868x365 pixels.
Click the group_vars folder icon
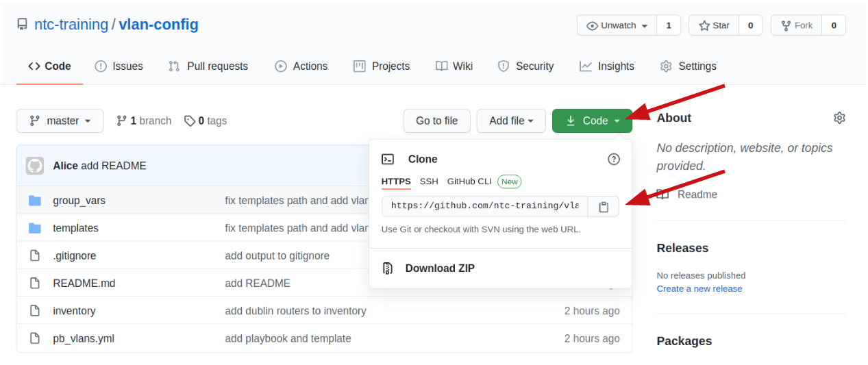(35, 201)
